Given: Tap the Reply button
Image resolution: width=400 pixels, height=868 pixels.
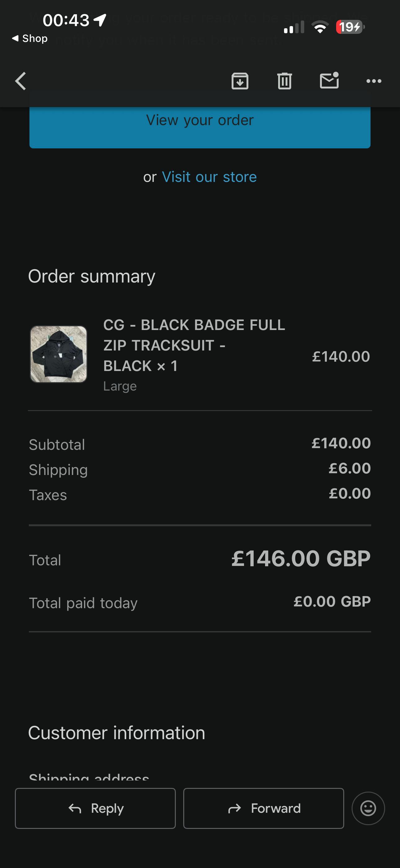Looking at the screenshot, I should coord(95,808).
